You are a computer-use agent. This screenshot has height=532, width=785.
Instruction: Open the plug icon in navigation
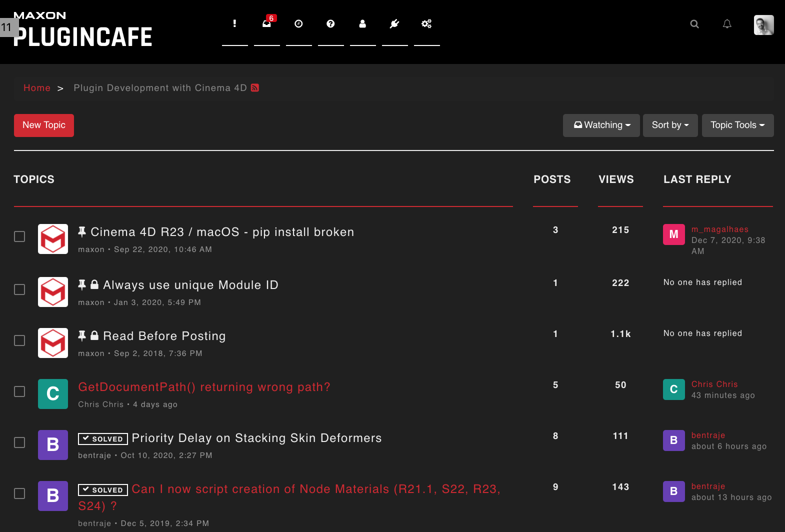coord(394,23)
